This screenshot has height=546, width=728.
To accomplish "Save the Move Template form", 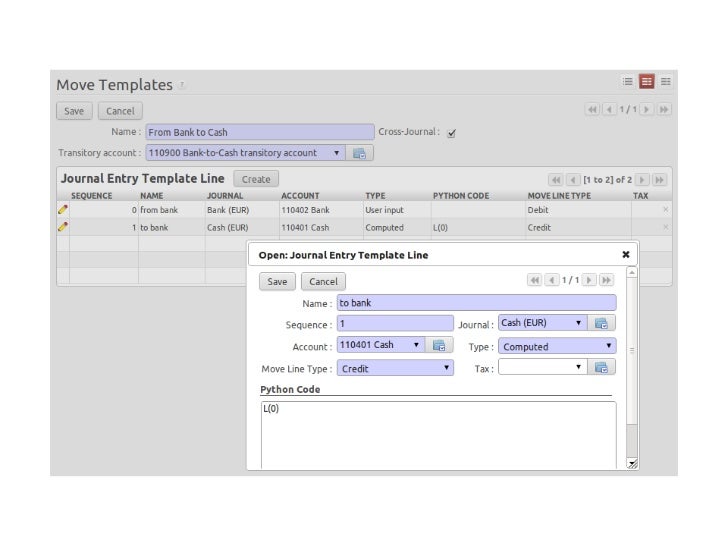I will click(x=74, y=111).
